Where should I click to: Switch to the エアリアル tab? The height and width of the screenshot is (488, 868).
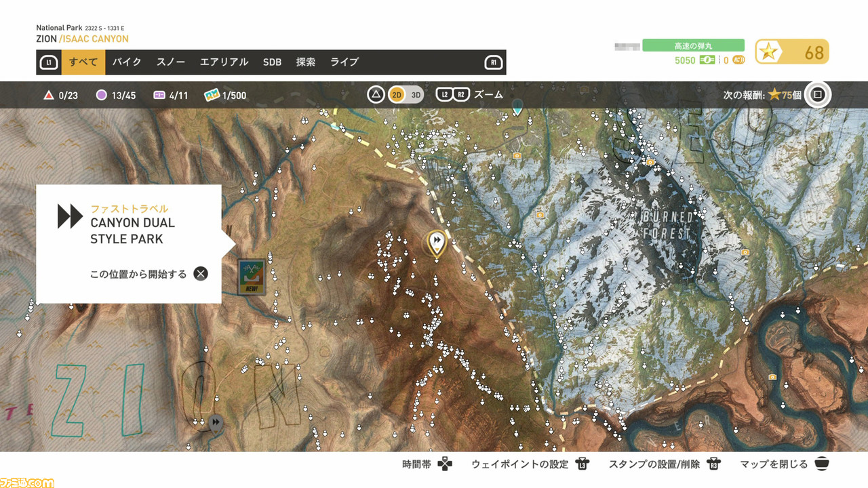coord(224,62)
